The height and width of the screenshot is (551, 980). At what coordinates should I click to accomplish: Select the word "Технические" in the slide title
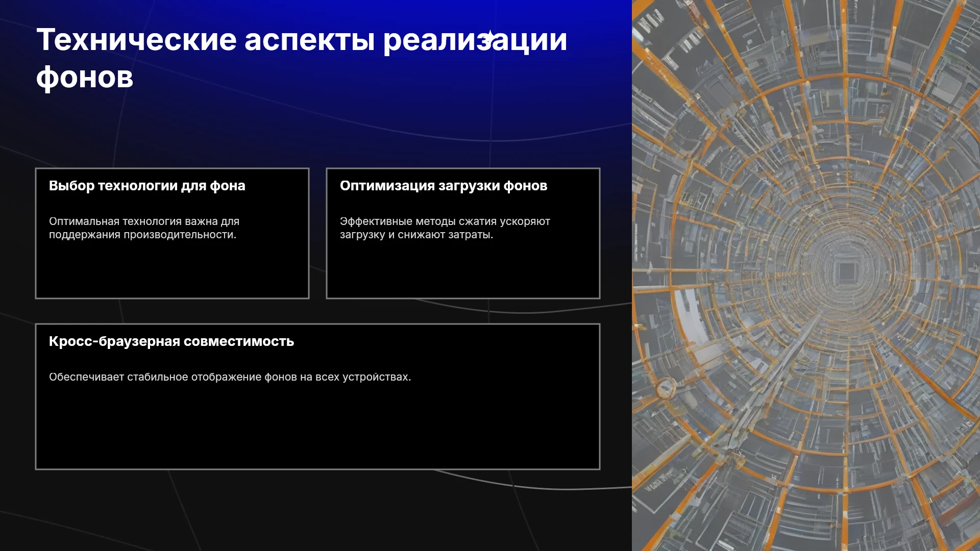(x=137, y=40)
